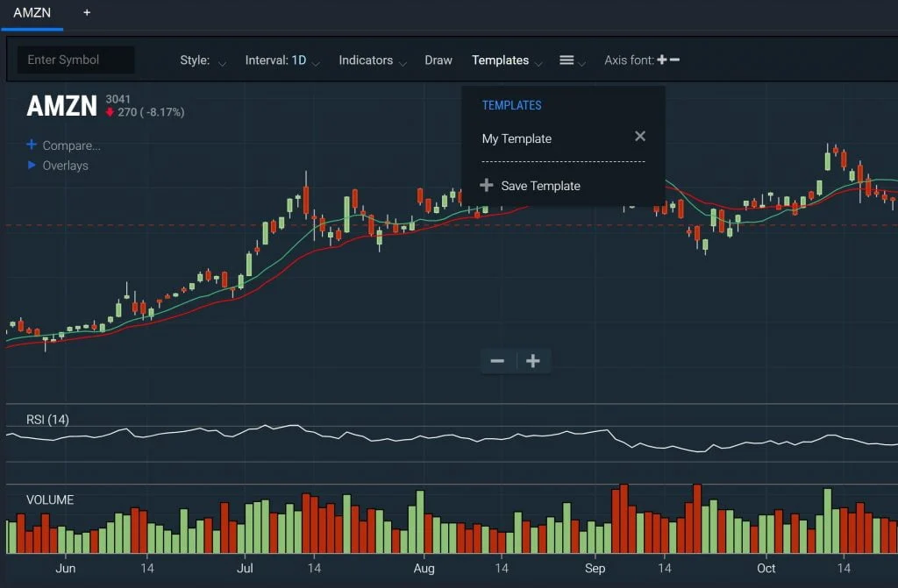Open the hamburger lines menu
This screenshot has height=588, width=898.
572,60
